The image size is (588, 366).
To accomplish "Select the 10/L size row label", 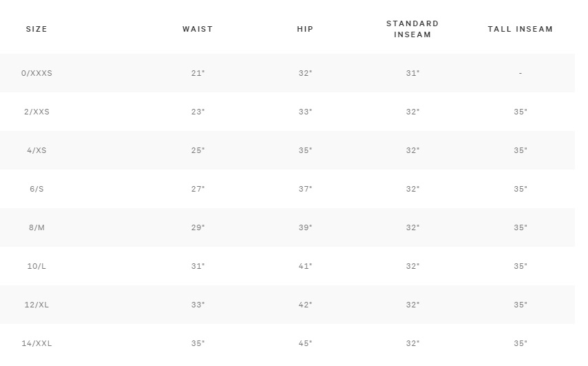I will [36, 266].
